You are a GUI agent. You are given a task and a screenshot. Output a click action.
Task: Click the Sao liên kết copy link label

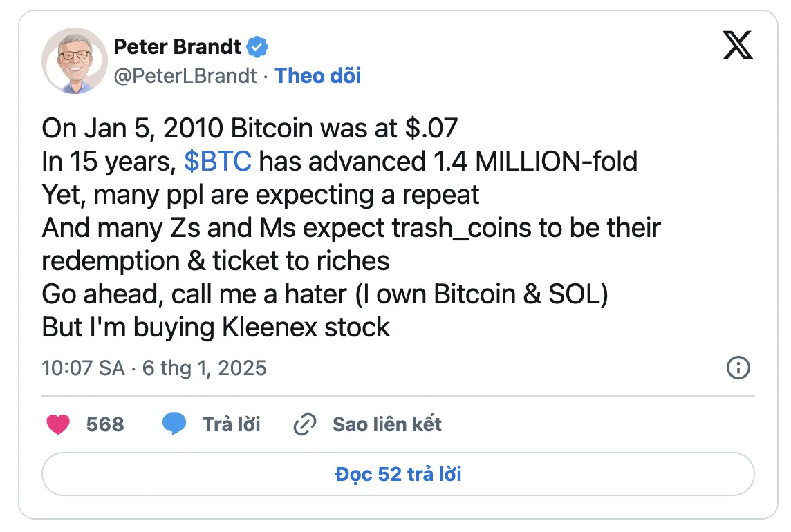coord(387,424)
